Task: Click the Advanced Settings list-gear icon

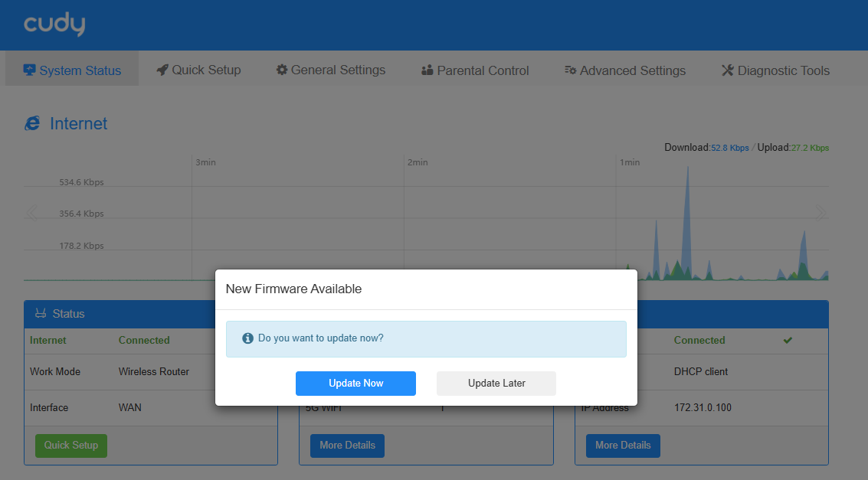Action: (x=570, y=70)
